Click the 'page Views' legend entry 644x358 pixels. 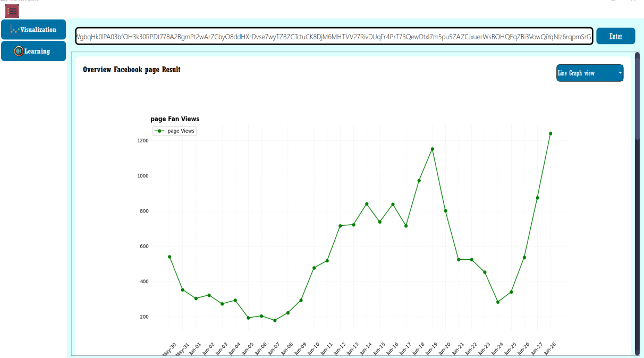click(x=175, y=131)
